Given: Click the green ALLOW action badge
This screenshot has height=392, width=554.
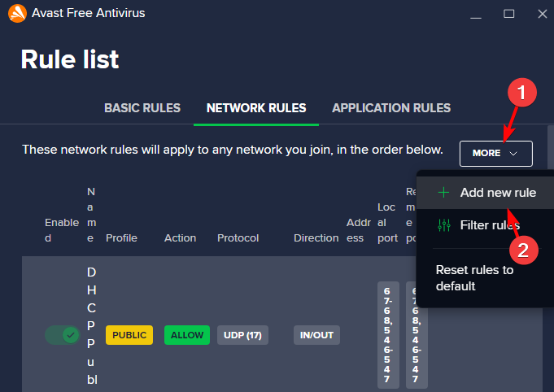Looking at the screenshot, I should pos(187,335).
